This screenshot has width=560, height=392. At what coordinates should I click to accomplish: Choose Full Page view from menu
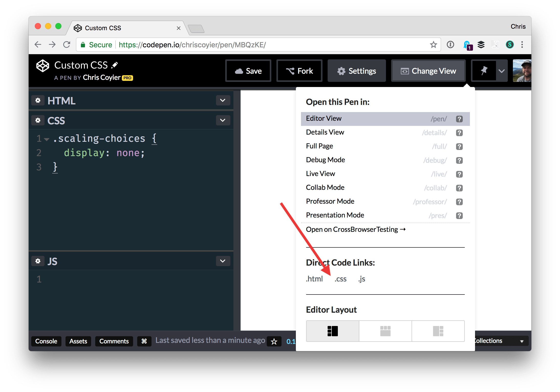point(319,146)
